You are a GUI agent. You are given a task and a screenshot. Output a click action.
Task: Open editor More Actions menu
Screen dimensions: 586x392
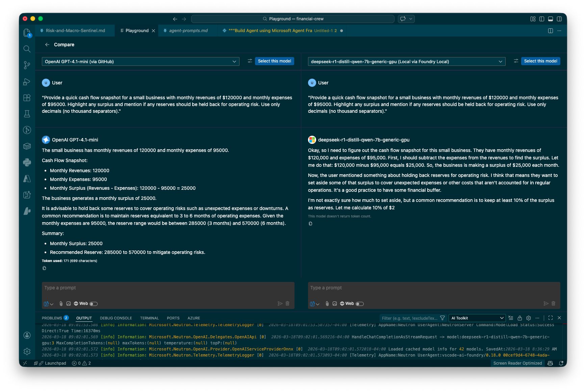coord(559,31)
